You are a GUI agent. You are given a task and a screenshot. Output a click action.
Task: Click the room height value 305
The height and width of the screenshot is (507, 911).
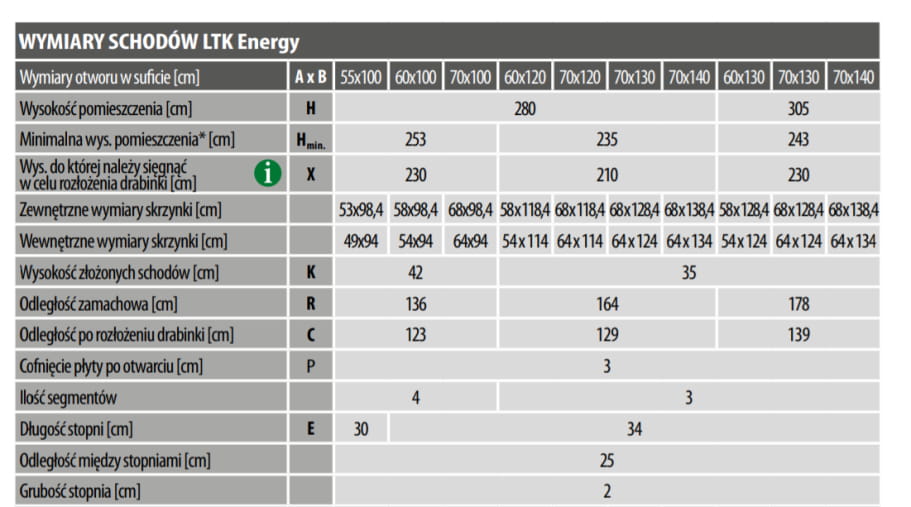tap(798, 108)
